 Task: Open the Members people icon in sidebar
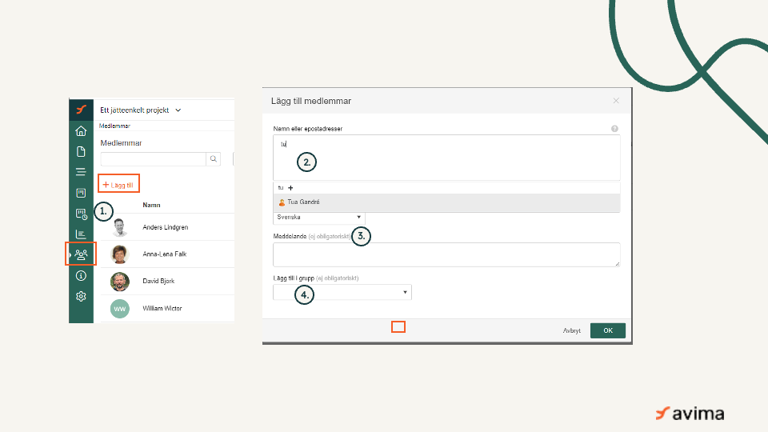point(81,254)
